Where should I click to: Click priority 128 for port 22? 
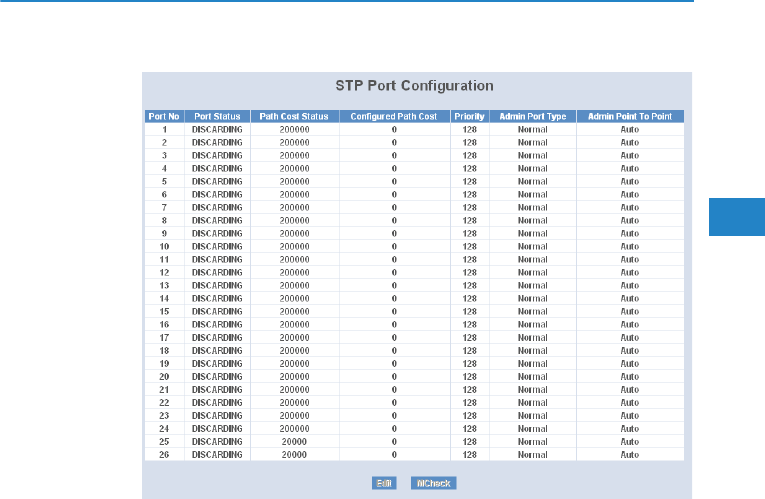tap(469, 402)
